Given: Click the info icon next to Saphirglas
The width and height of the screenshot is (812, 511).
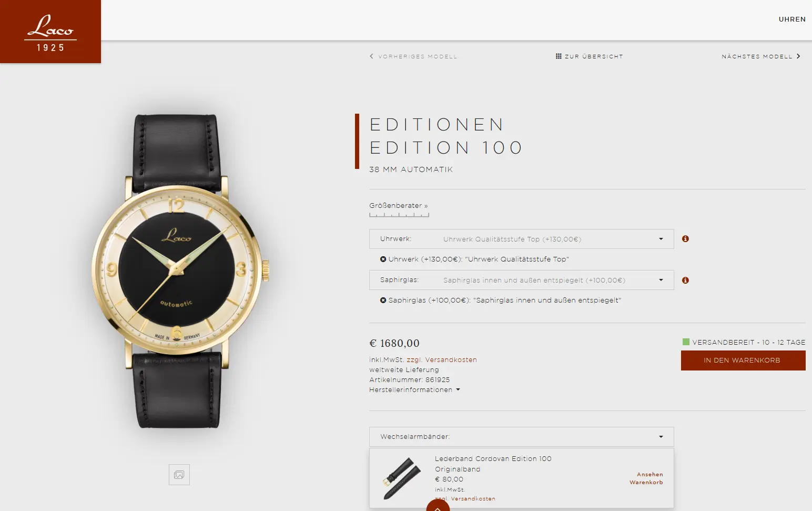Looking at the screenshot, I should (x=685, y=280).
